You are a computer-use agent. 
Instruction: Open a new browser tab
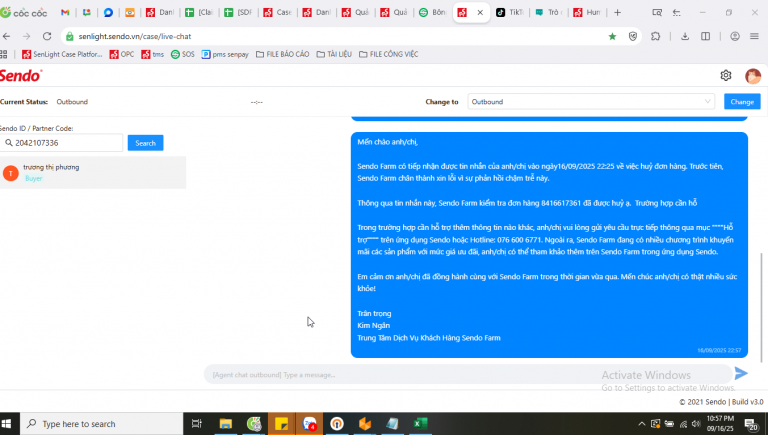(617, 13)
